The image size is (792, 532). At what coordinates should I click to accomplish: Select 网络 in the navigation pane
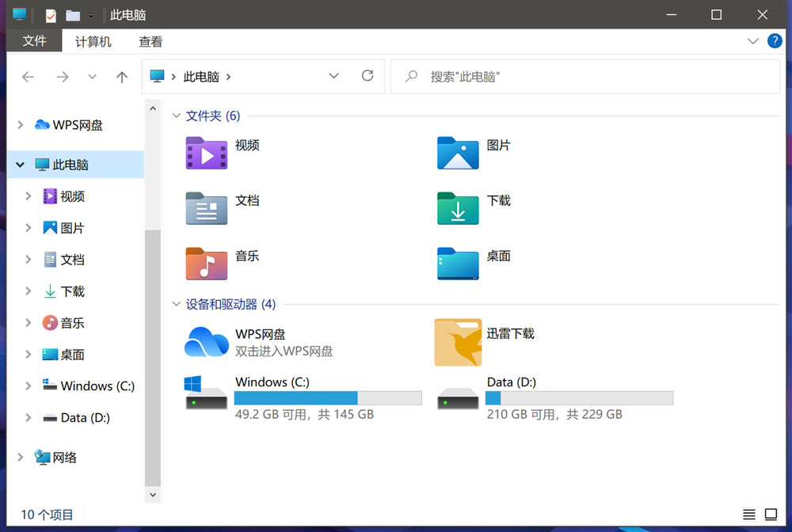(67, 458)
